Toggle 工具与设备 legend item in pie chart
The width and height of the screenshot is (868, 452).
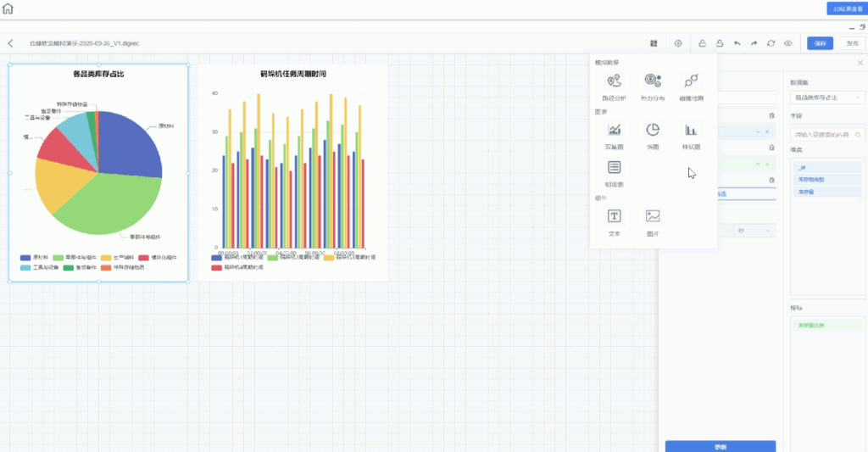click(x=39, y=267)
